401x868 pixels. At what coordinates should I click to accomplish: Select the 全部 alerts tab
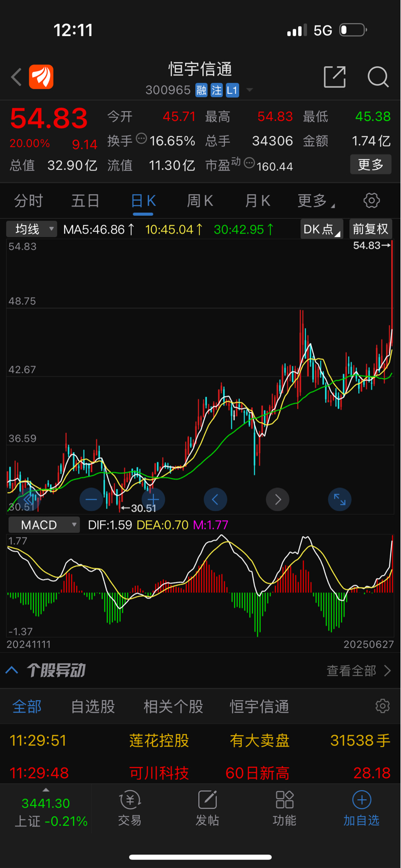(x=27, y=707)
